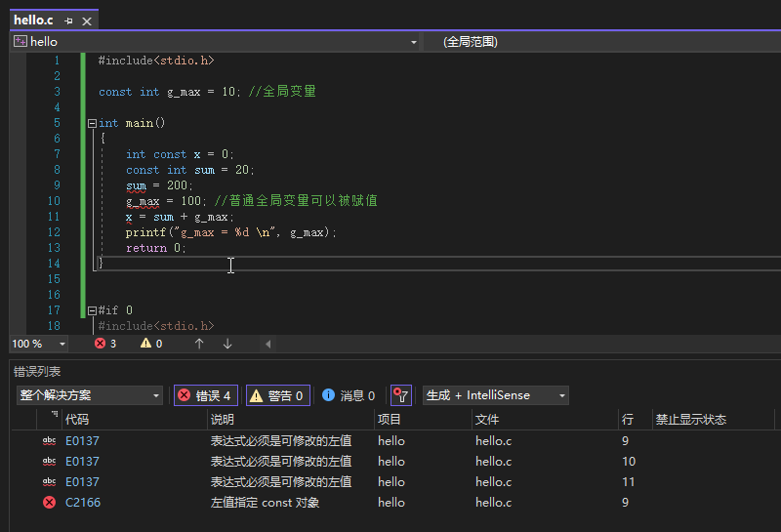The width and height of the screenshot is (781, 532).
Task: Open the 全局范围 scope dropdown
Action: [x=471, y=42]
